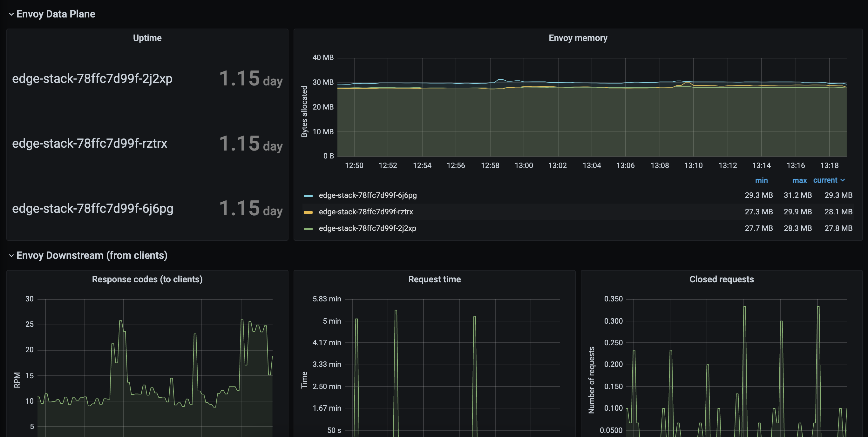Open the Closed requests panel title menu
This screenshot has width=868, height=437.
(721, 279)
